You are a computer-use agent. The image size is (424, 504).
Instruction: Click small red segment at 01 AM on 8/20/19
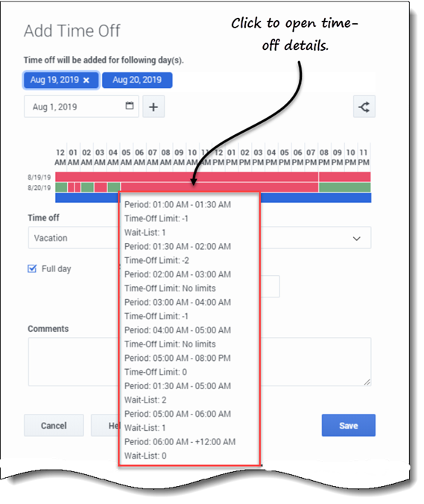pos(71,187)
